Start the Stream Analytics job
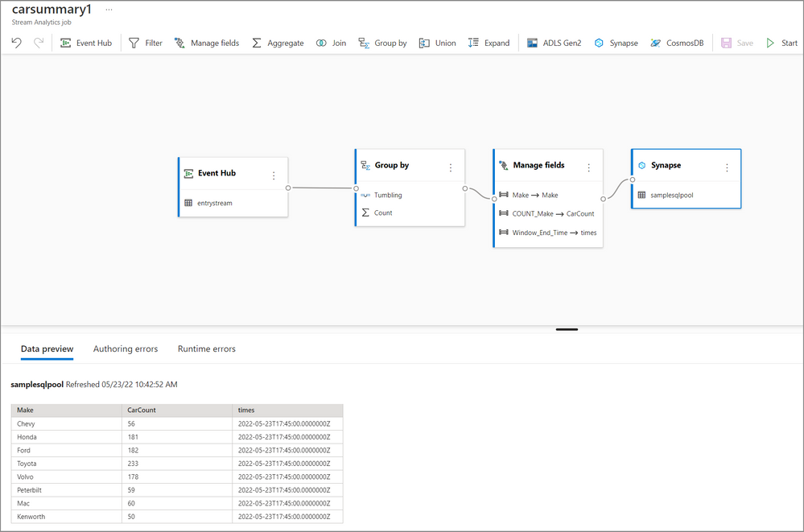 tap(781, 43)
